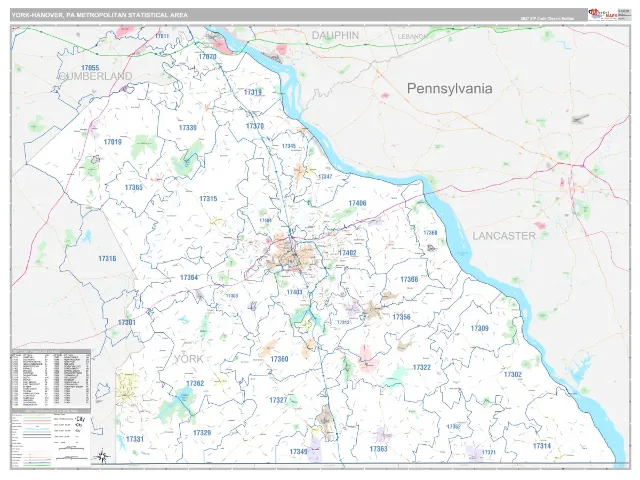Select ZIP code 17365 label
Screen dimensions: 640x480
click(134, 188)
